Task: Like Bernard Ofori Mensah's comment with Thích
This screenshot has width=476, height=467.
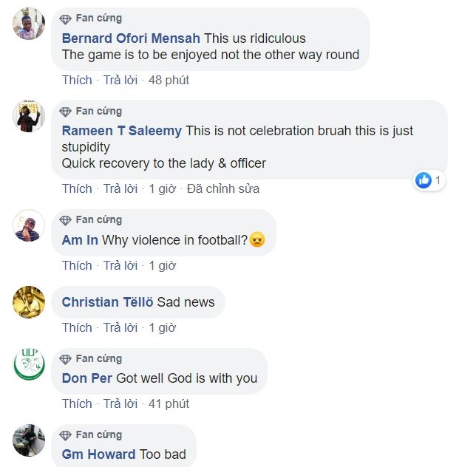Action: [x=77, y=80]
